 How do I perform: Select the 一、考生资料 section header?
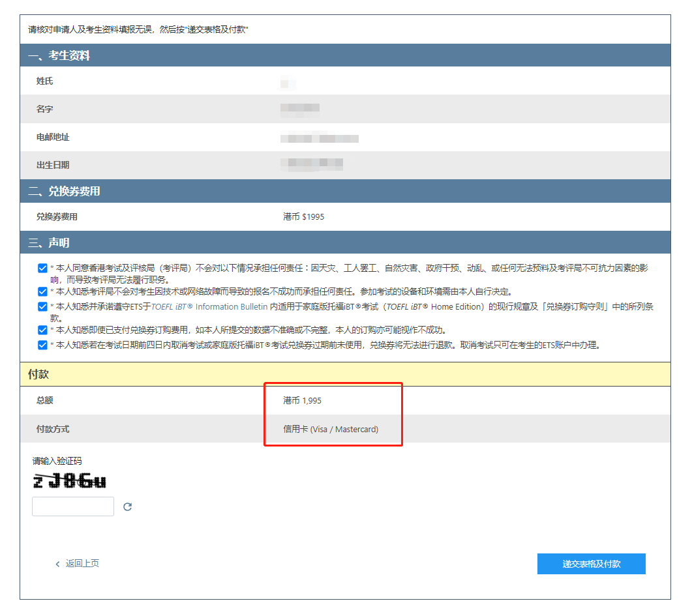pyautogui.click(x=60, y=56)
